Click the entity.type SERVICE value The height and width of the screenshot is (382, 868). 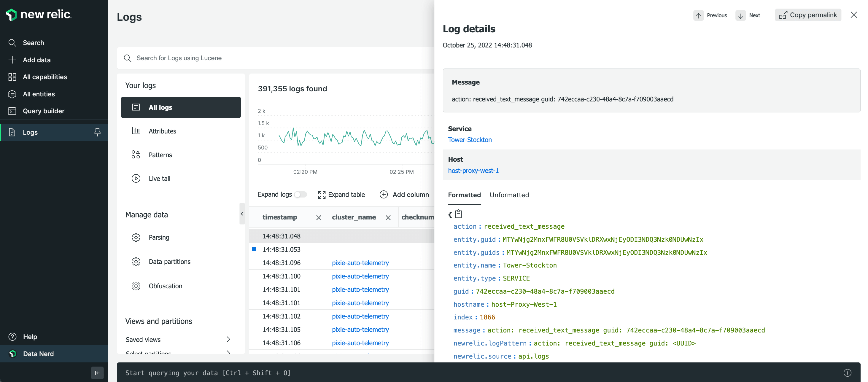pyautogui.click(x=516, y=278)
